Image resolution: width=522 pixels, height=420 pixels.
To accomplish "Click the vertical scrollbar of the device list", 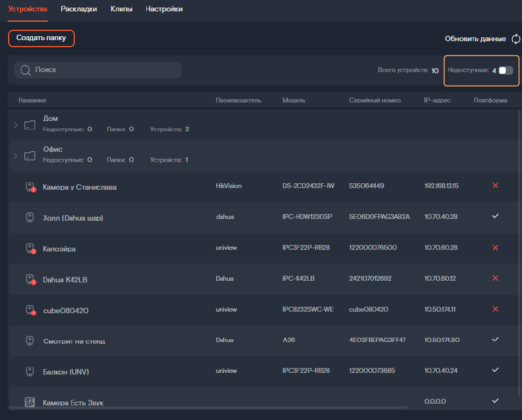I will tap(519, 253).
